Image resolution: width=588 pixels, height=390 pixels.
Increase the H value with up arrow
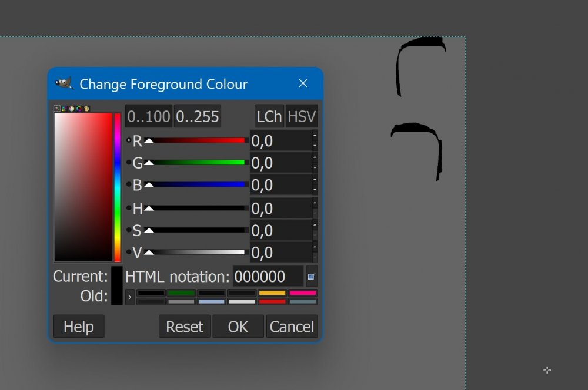pos(315,203)
